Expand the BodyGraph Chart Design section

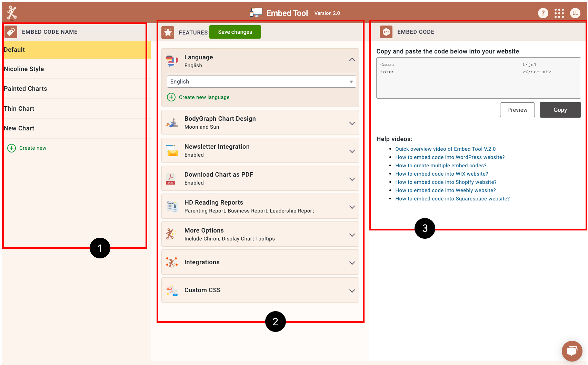coord(352,123)
